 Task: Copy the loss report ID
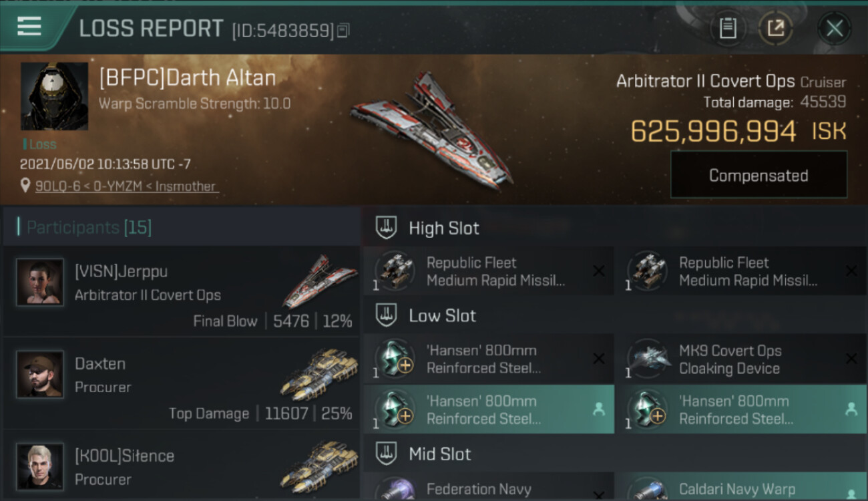(343, 31)
